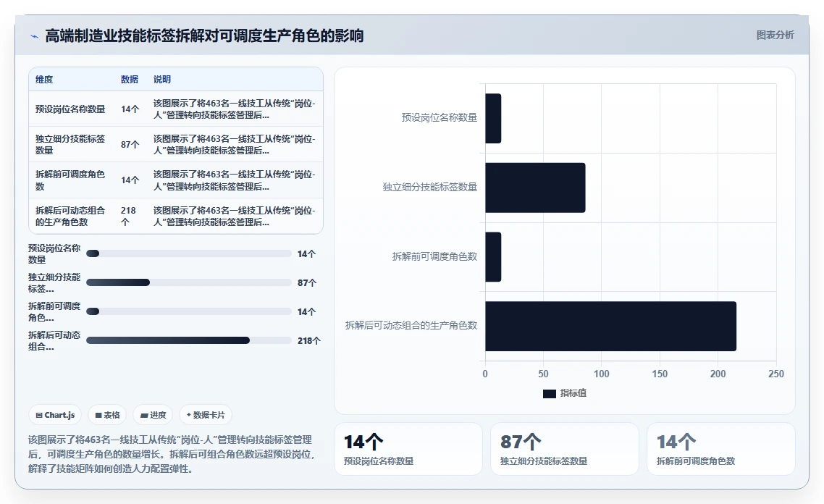Click the 拆解后可动态组合的生产角色数 chart bar
824x504 pixels.
pos(610,326)
